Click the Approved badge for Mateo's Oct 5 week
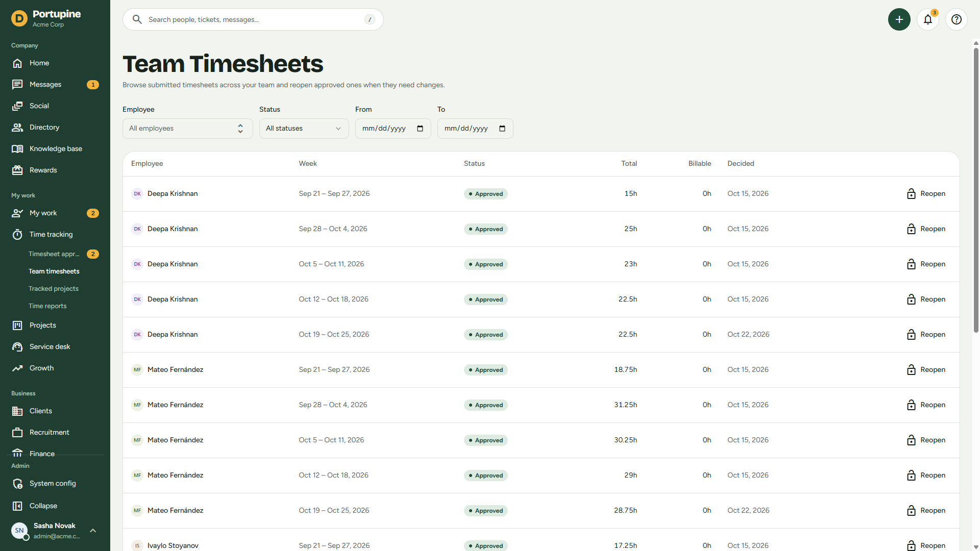Screen dimensions: 980x551 pos(485,440)
